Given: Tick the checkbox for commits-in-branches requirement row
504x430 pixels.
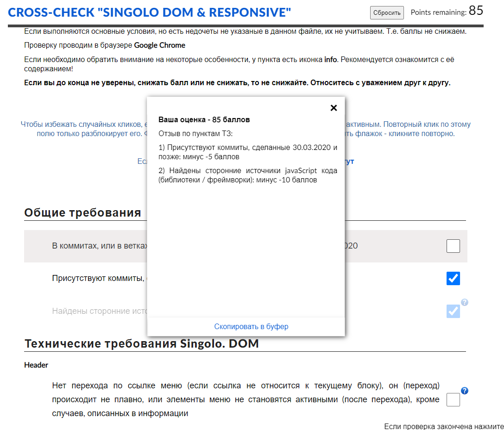Looking at the screenshot, I should [453, 246].
